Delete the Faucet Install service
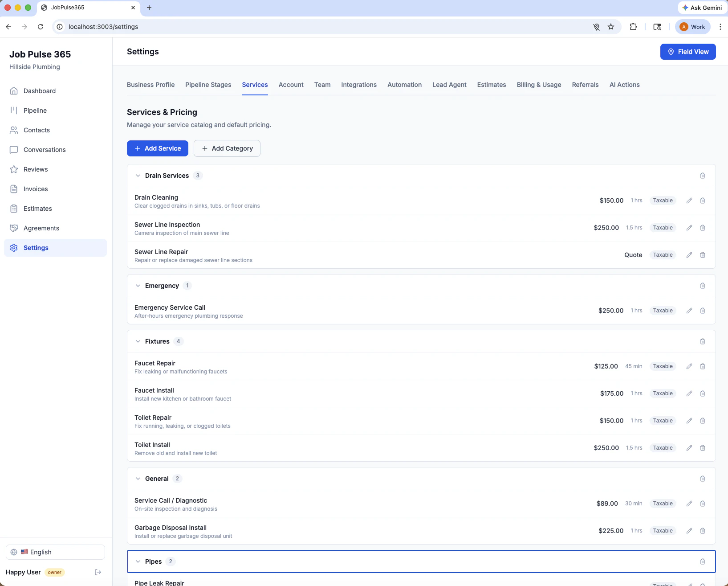728x586 pixels. point(703,393)
